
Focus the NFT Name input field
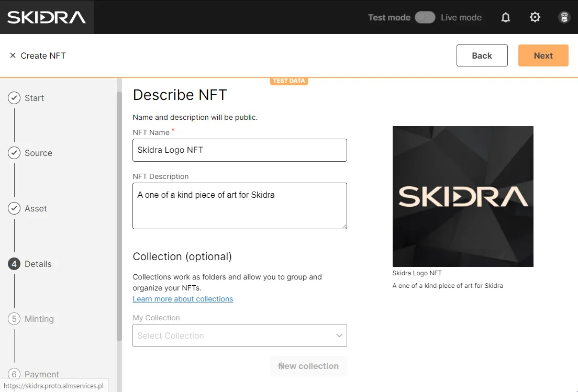pos(240,150)
